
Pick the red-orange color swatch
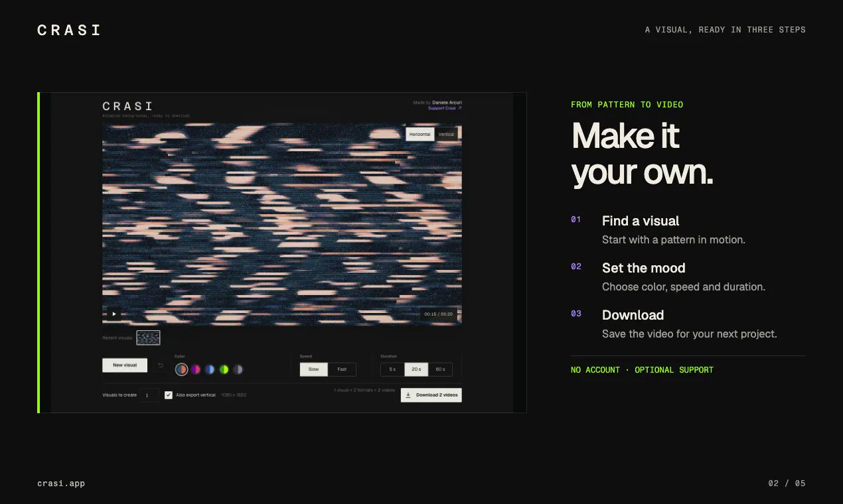click(x=181, y=369)
